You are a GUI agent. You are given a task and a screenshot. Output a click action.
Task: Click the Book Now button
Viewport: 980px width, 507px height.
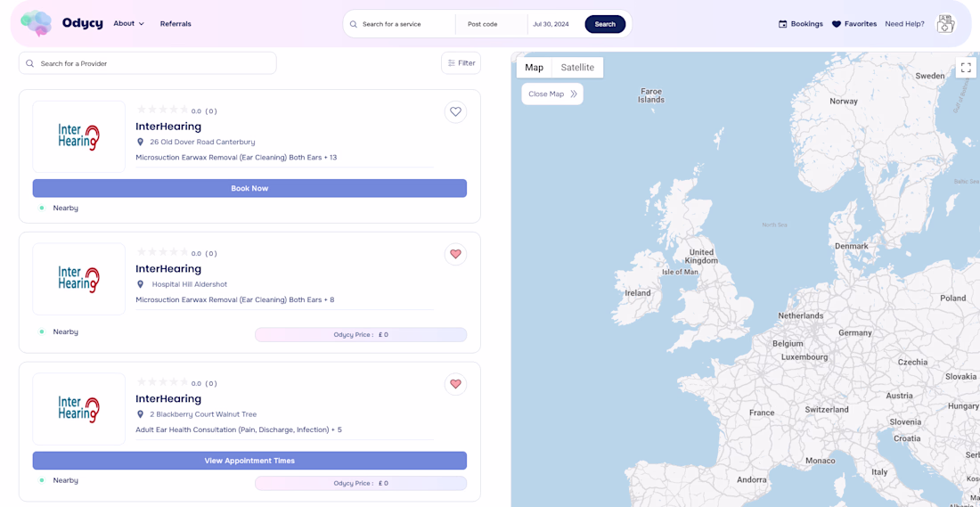[x=249, y=188]
